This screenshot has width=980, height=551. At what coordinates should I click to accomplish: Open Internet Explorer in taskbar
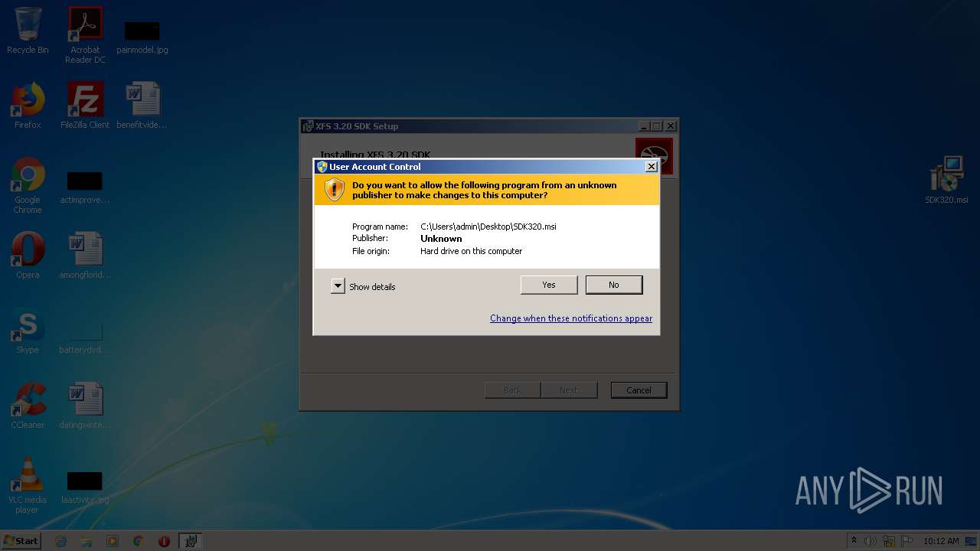tap(61, 541)
